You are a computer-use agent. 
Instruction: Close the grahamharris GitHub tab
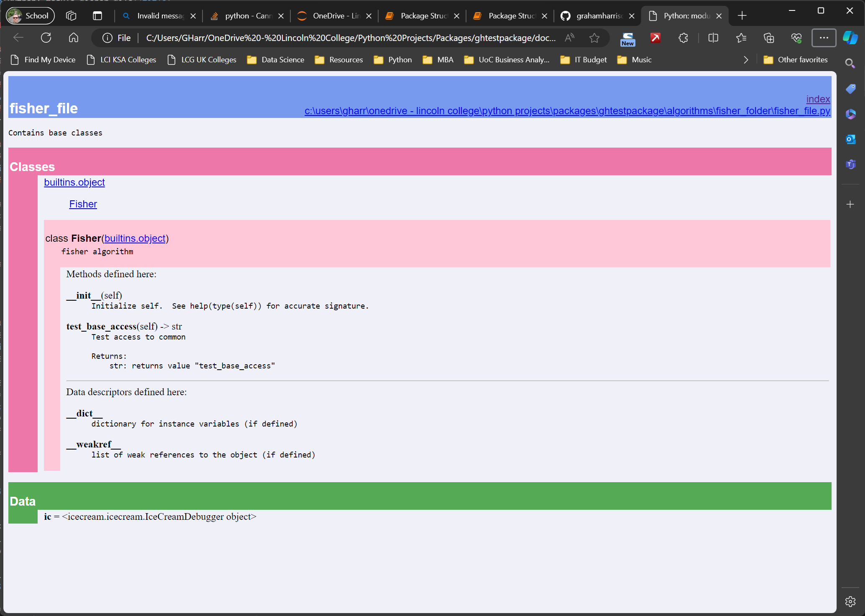632,16
